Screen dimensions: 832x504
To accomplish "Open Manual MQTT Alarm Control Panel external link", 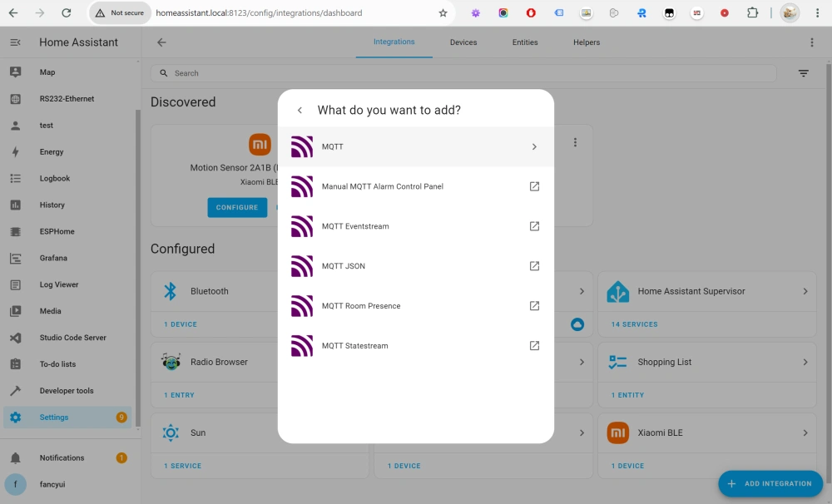I will point(534,187).
